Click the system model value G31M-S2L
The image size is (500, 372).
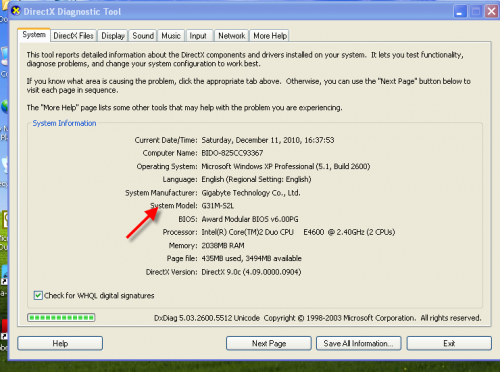coord(218,206)
